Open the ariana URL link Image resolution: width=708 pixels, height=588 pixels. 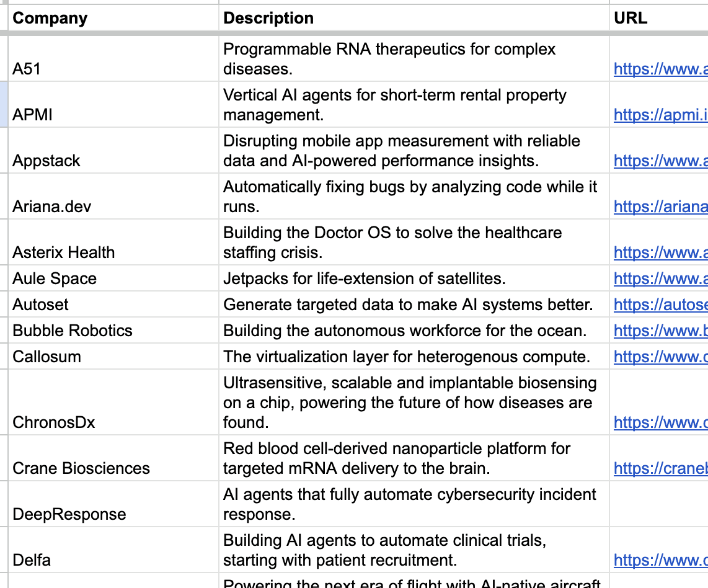pos(661,207)
